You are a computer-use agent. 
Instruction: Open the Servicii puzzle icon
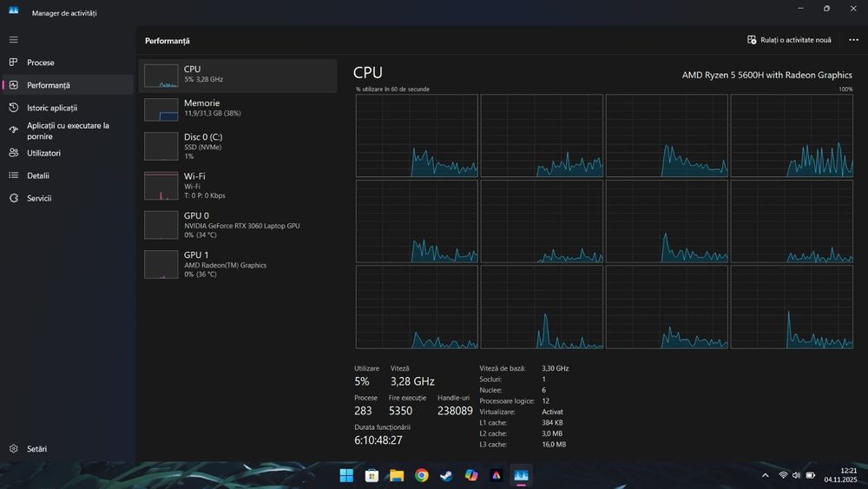point(13,198)
